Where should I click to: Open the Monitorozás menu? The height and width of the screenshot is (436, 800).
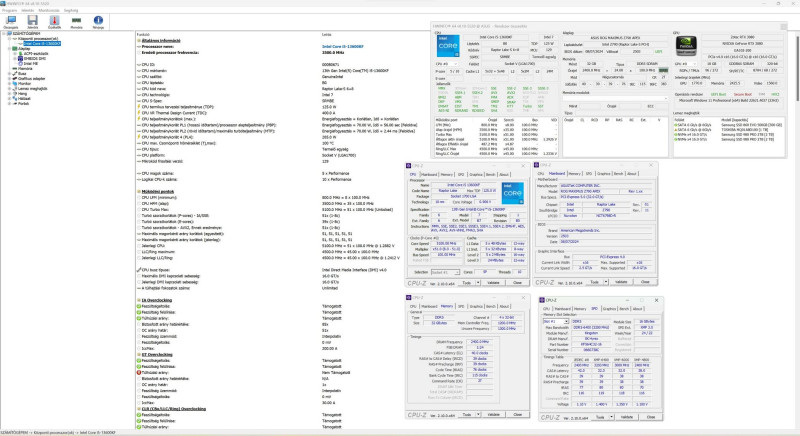point(49,10)
